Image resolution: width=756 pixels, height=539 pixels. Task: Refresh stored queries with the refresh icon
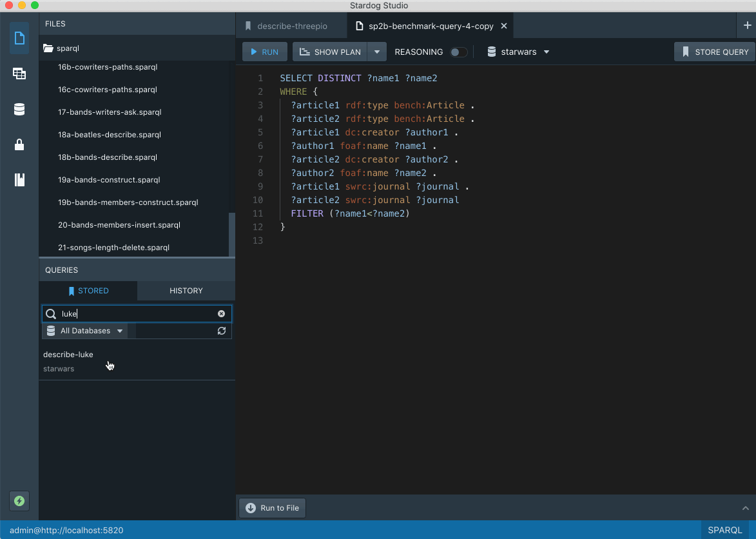(x=222, y=331)
